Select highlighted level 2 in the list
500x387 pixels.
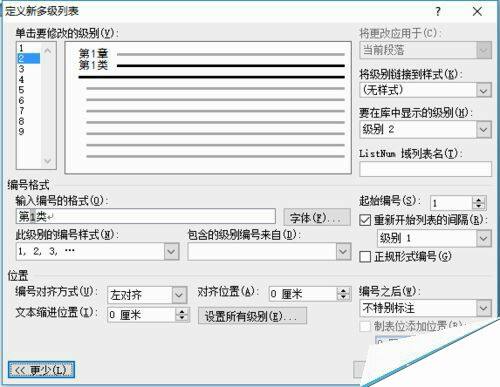(28, 58)
